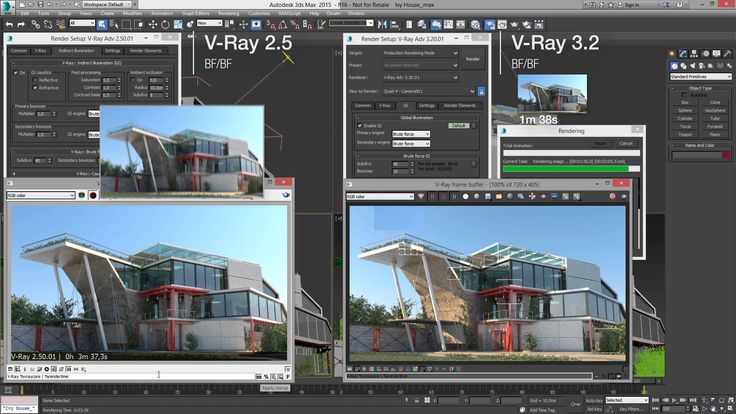Open the Workspace Default dropdown
This screenshot has height=414, width=736.
tap(108, 4)
